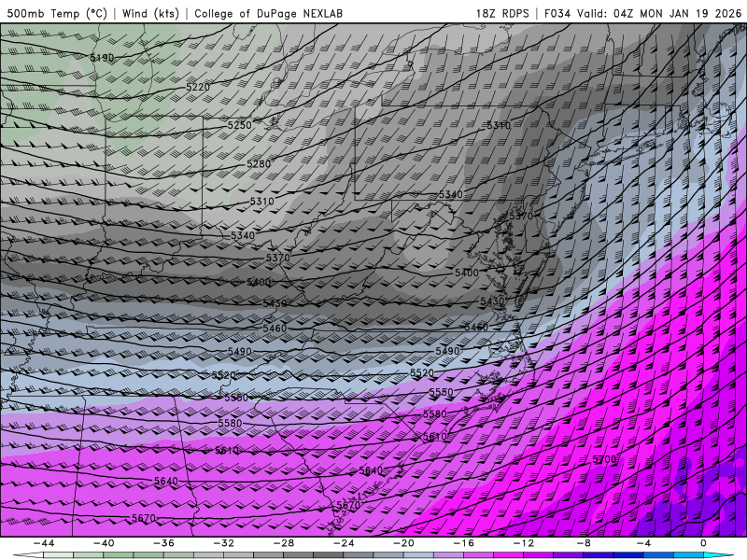Select the -16 temperature scale label

pos(464,543)
